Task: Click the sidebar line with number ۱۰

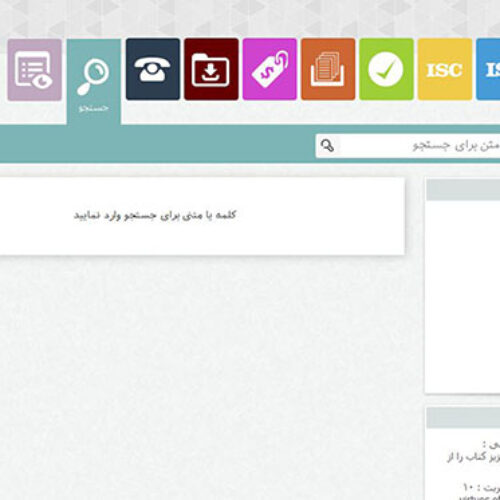Action: (x=481, y=488)
